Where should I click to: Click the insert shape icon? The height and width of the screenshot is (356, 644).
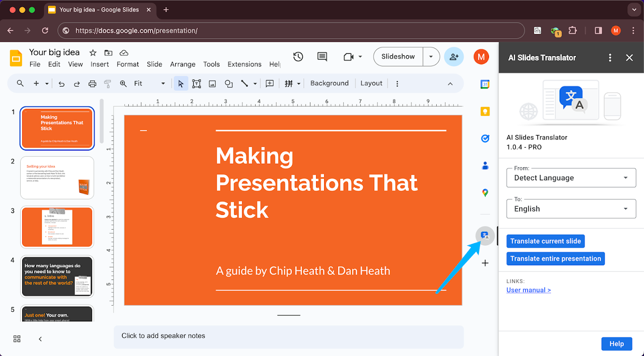(x=228, y=84)
